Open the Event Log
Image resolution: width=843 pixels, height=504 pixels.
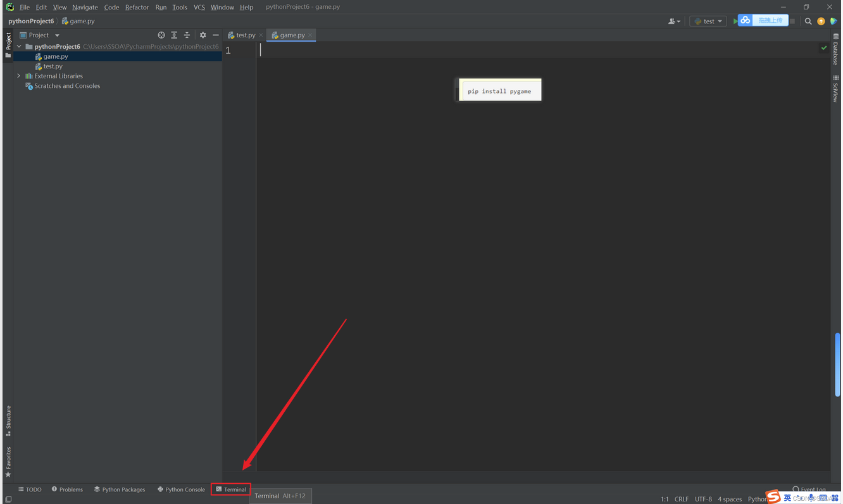pyautogui.click(x=809, y=489)
